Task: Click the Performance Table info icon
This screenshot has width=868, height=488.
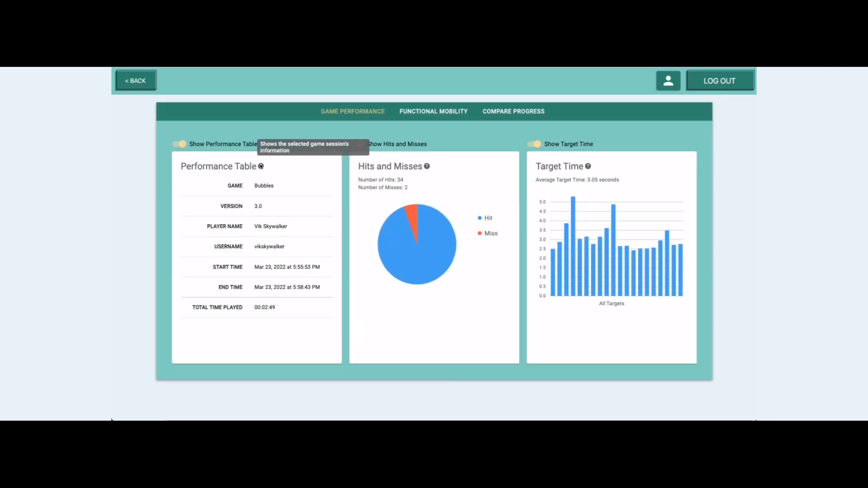Action: tap(261, 166)
